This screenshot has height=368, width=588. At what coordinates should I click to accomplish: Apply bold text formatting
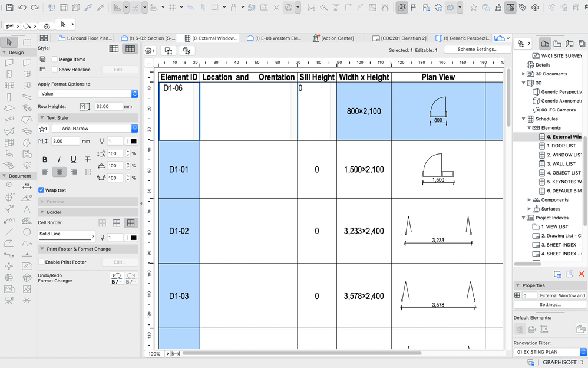click(45, 159)
